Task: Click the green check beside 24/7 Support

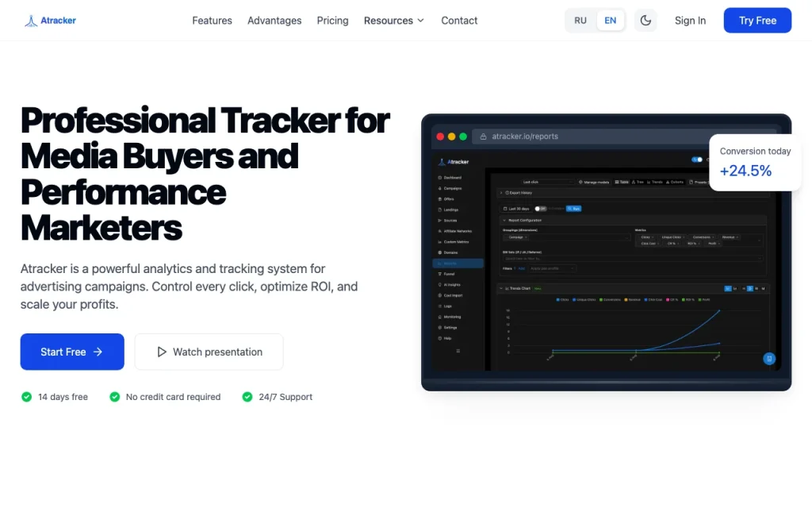Action: pyautogui.click(x=247, y=397)
